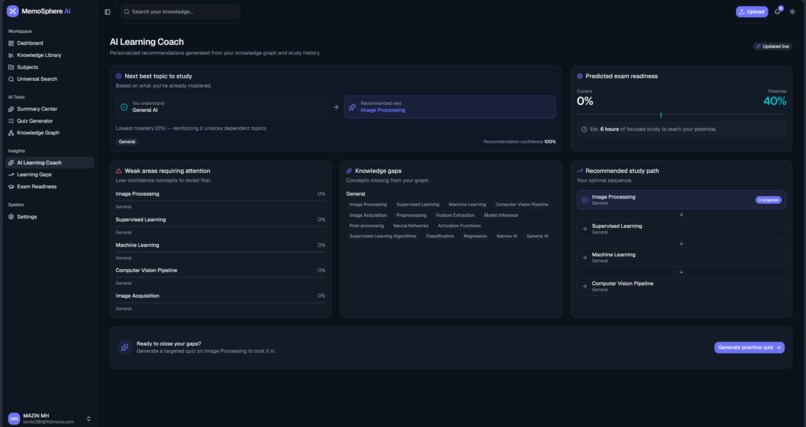Open Image Processing step in study path

681,200
